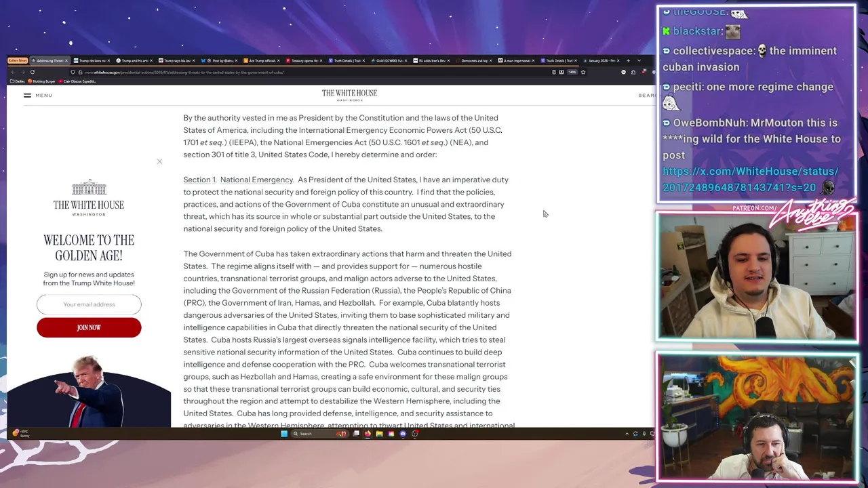Switch to the pinned orange News tab
The height and width of the screenshot is (488, 868).
point(18,60)
